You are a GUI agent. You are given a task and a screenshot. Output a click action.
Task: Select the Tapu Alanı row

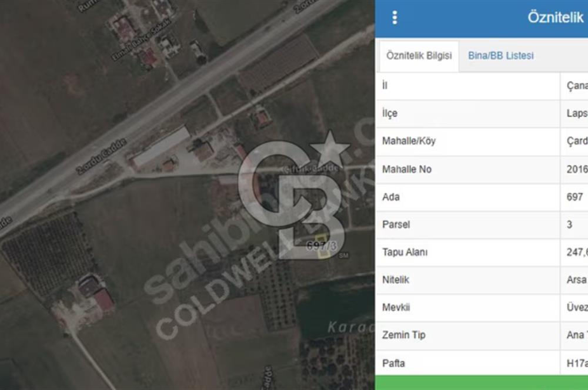(x=470, y=253)
